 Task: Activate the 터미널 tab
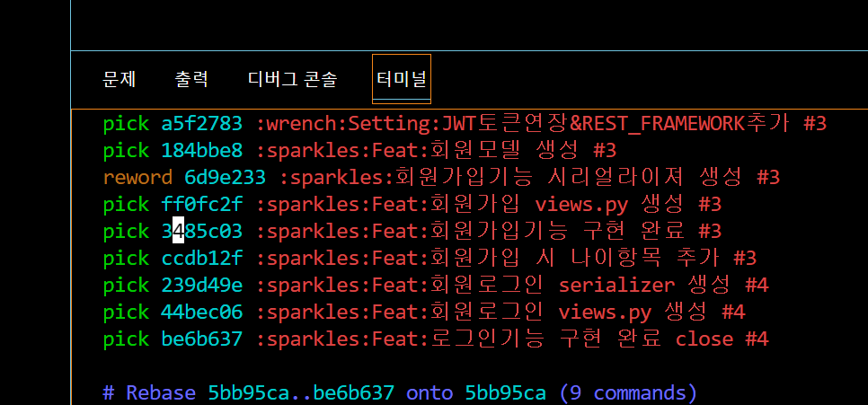click(402, 79)
